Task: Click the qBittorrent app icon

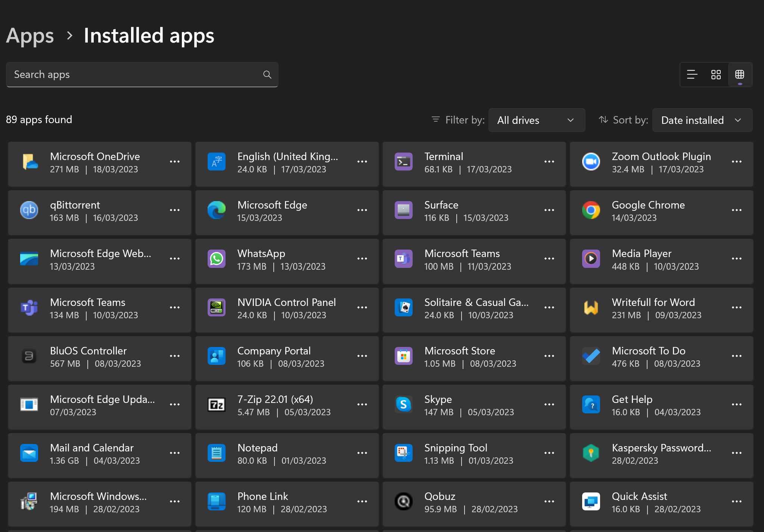Action: click(x=29, y=210)
